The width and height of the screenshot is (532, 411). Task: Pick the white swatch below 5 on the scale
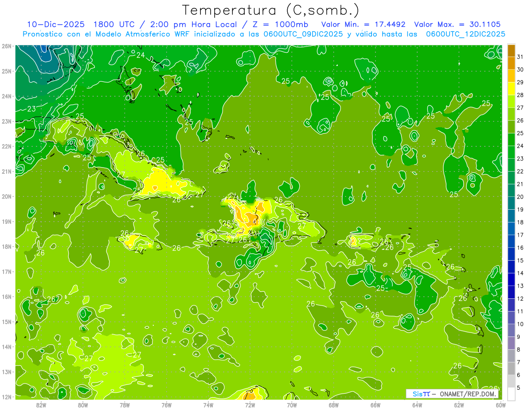tap(511, 394)
